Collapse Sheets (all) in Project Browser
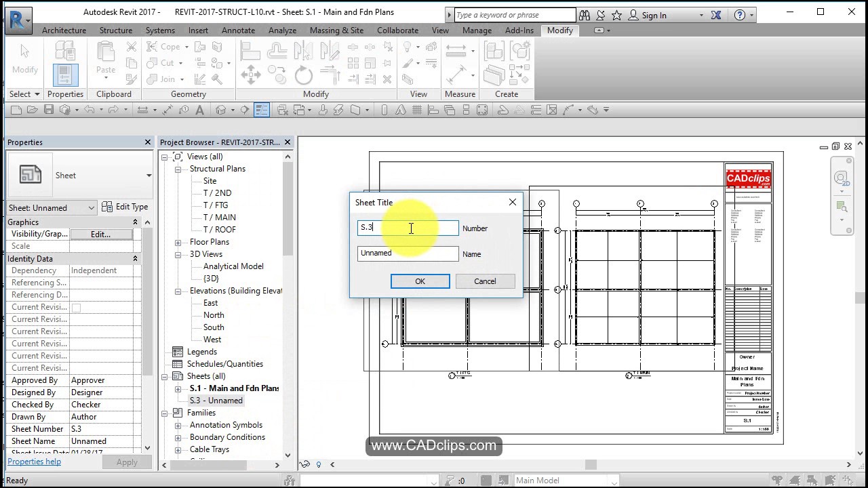Image resolution: width=868 pixels, height=488 pixels. click(163, 376)
